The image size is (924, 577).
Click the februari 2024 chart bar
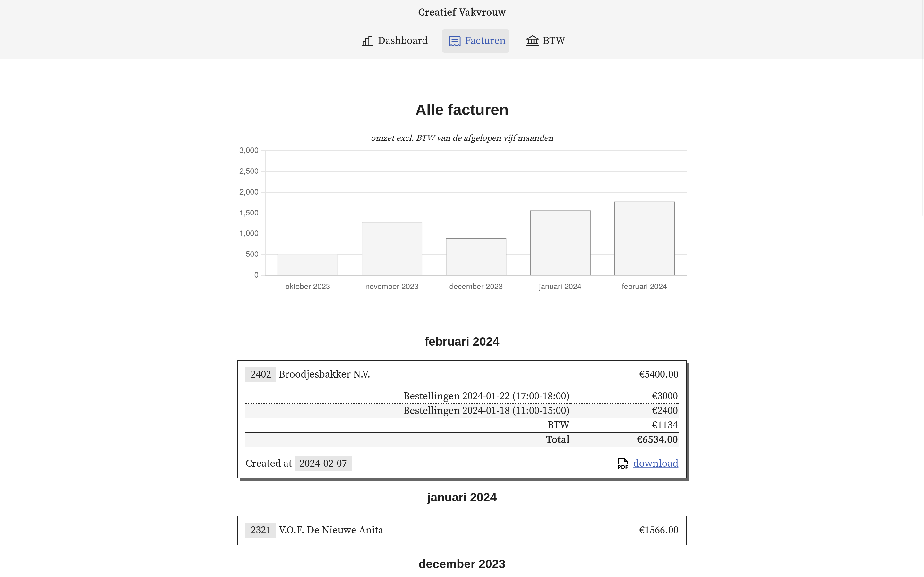tap(644, 238)
